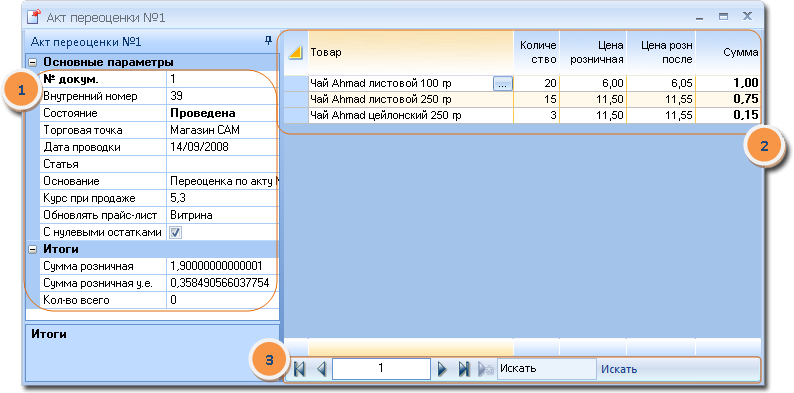This screenshot has height=393, width=794.
Task: Go to previous record arrow
Action: [x=321, y=369]
